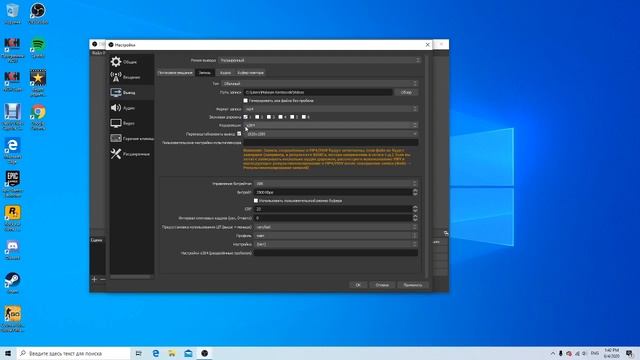Switch to the Audio output tab
Screen dimensions: 640x360
coord(225,73)
